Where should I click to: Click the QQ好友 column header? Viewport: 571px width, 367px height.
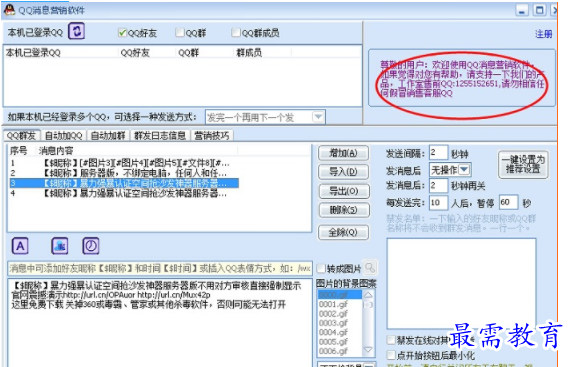(x=147, y=52)
